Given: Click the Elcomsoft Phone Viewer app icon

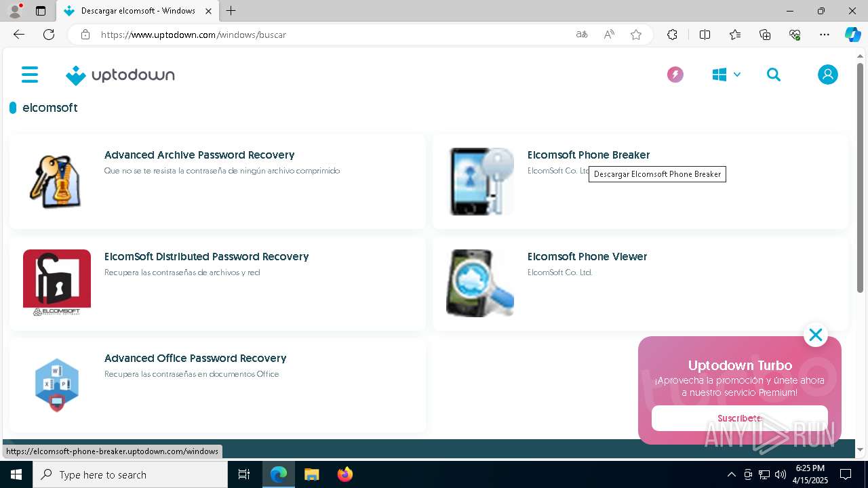Looking at the screenshot, I should (x=480, y=283).
